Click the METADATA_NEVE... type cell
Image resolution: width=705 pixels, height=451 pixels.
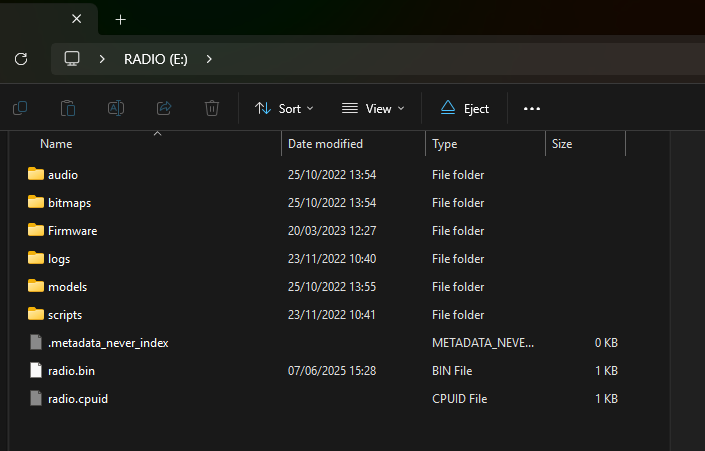(x=483, y=343)
